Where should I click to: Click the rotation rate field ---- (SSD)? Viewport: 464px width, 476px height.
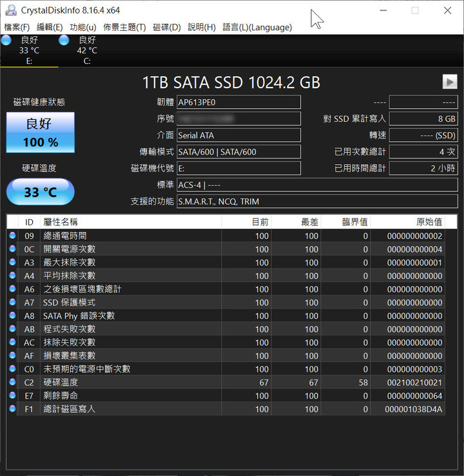[423, 135]
